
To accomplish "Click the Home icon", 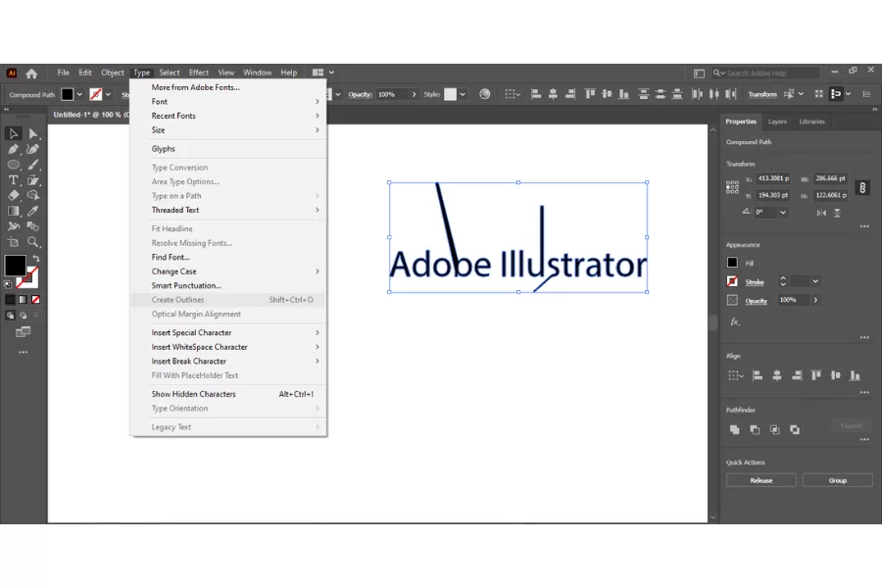I will tap(31, 73).
